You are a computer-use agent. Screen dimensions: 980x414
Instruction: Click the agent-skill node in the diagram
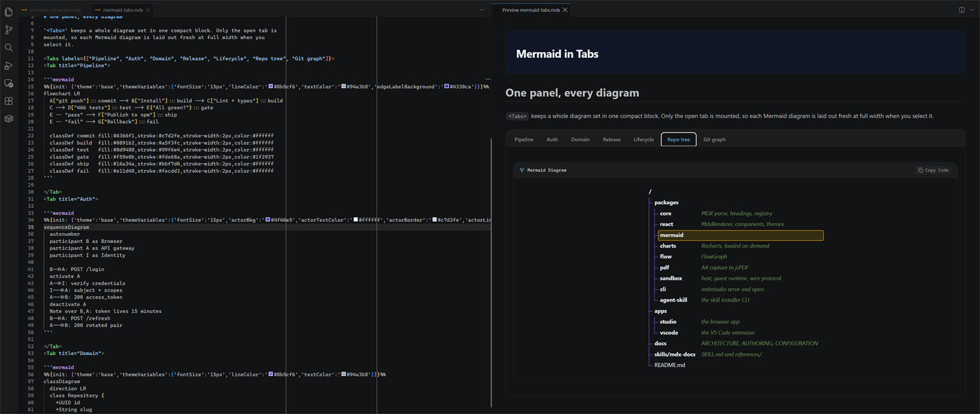[x=673, y=300]
